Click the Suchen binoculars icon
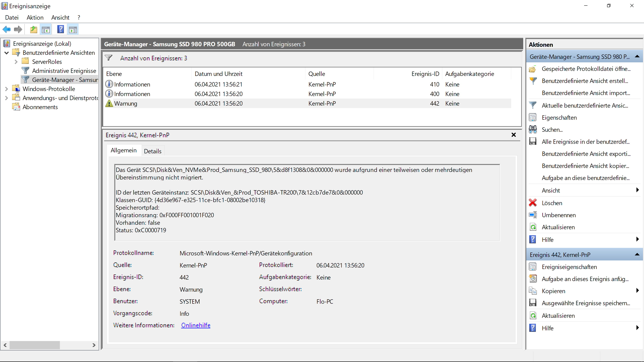 [533, 129]
